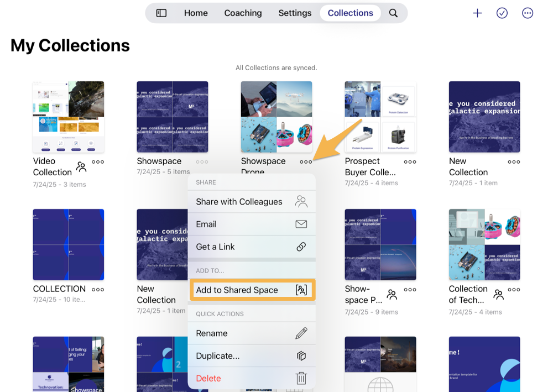Click the search magnifier icon
The image size is (553, 392).
(393, 13)
